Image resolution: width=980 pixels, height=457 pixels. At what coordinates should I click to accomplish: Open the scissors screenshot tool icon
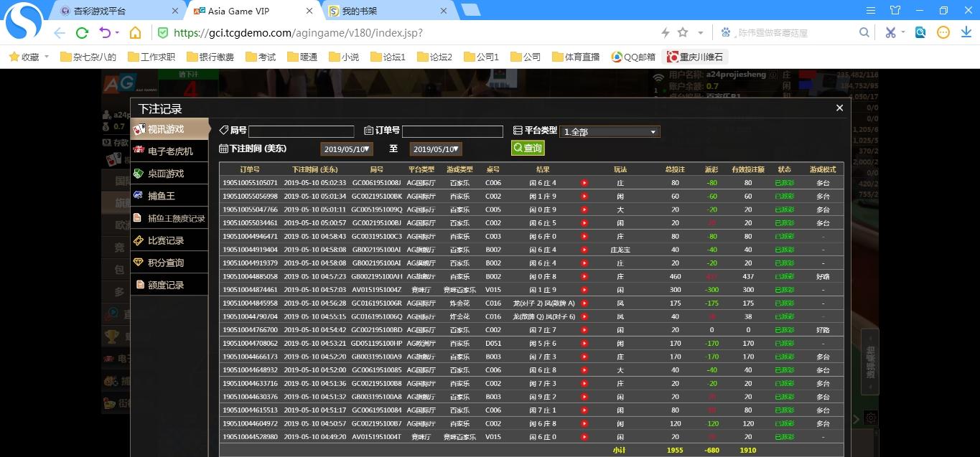point(890,33)
